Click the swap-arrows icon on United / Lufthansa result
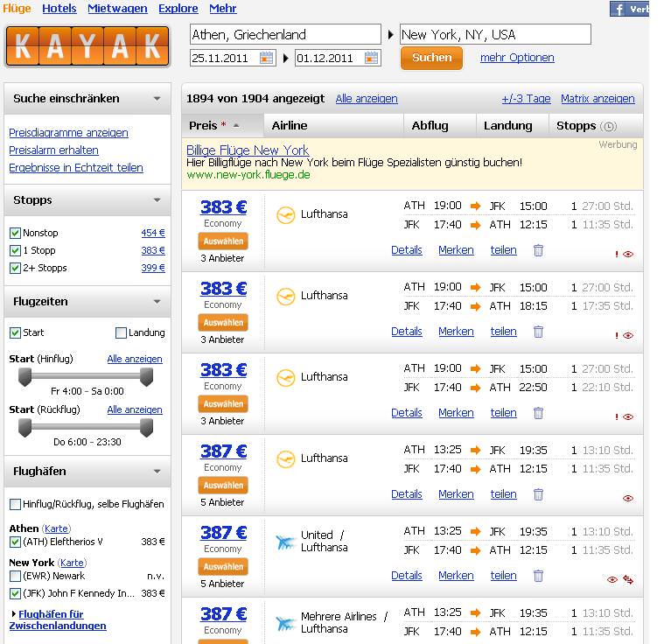 click(628, 579)
